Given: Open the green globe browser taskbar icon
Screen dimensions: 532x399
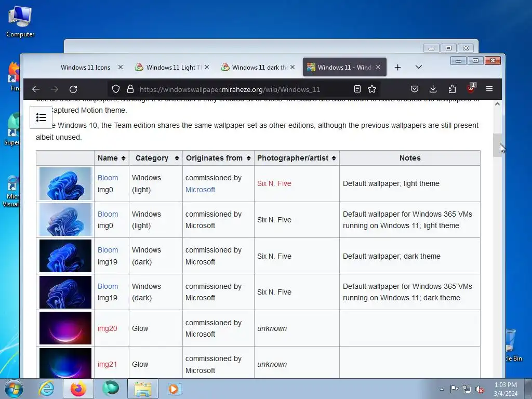Looking at the screenshot, I should click(x=111, y=389).
